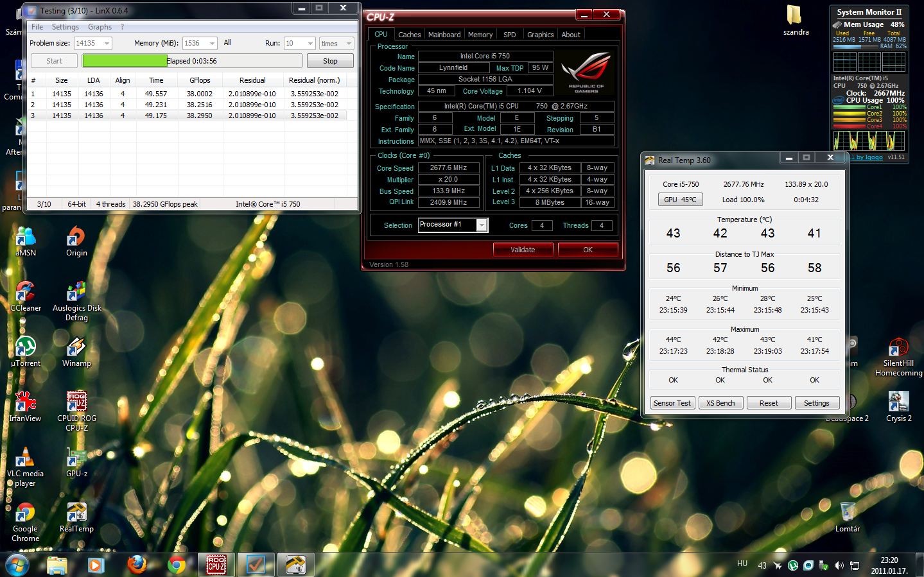924x577 pixels.
Task: Open the Origin desktop shortcut
Action: pyautogui.click(x=76, y=242)
